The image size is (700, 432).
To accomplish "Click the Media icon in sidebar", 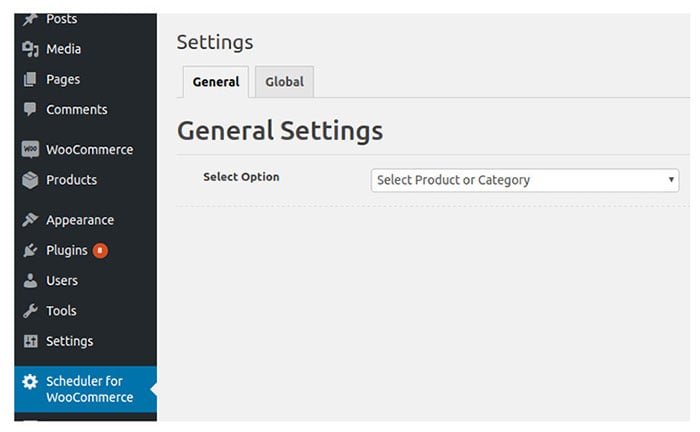I will pos(30,49).
